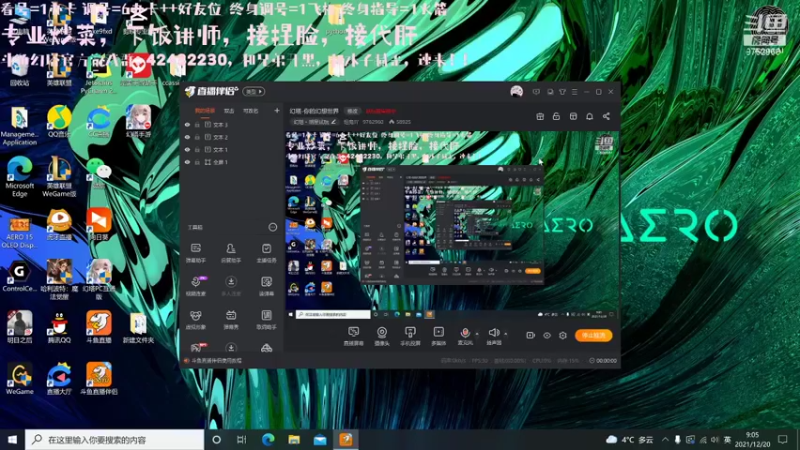Open the 主播任务 tool

(266, 253)
